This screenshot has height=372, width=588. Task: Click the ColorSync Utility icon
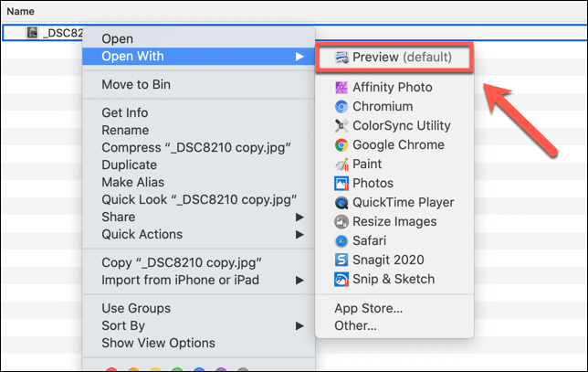coord(341,126)
